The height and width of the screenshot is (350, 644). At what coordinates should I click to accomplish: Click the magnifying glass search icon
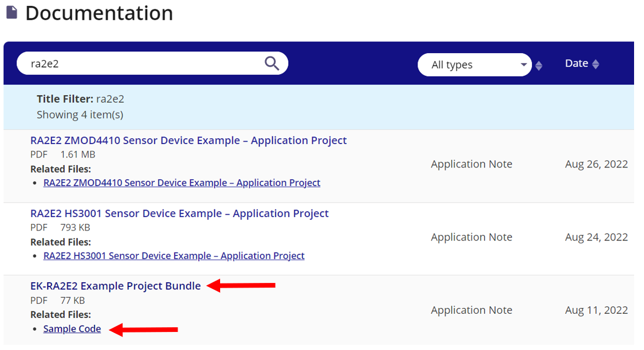[271, 64]
